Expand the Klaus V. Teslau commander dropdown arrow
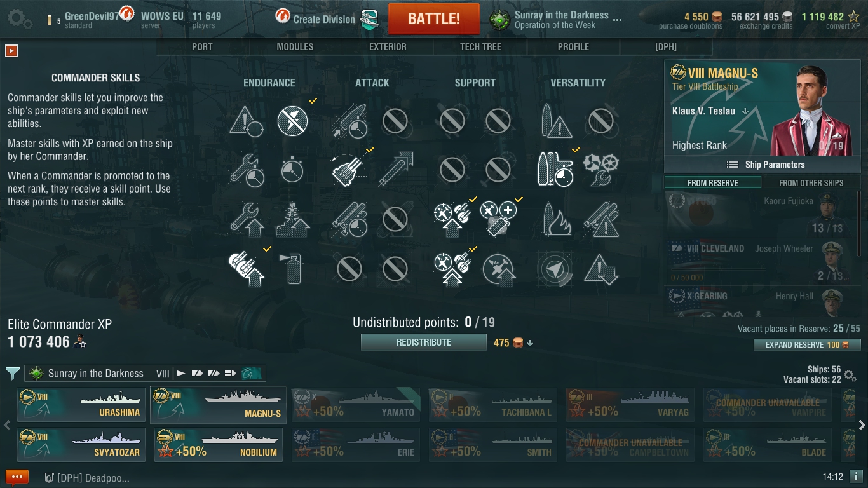The image size is (868, 488). click(745, 111)
